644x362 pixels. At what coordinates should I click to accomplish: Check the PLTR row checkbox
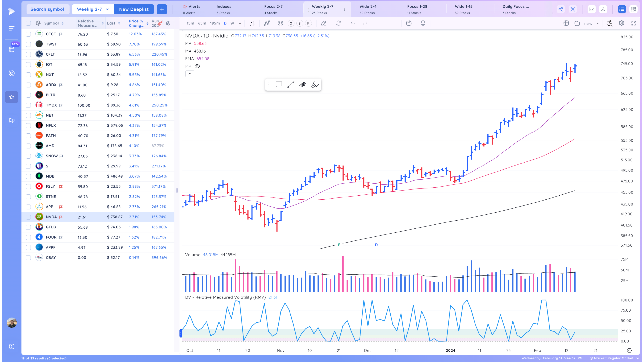pyautogui.click(x=28, y=95)
